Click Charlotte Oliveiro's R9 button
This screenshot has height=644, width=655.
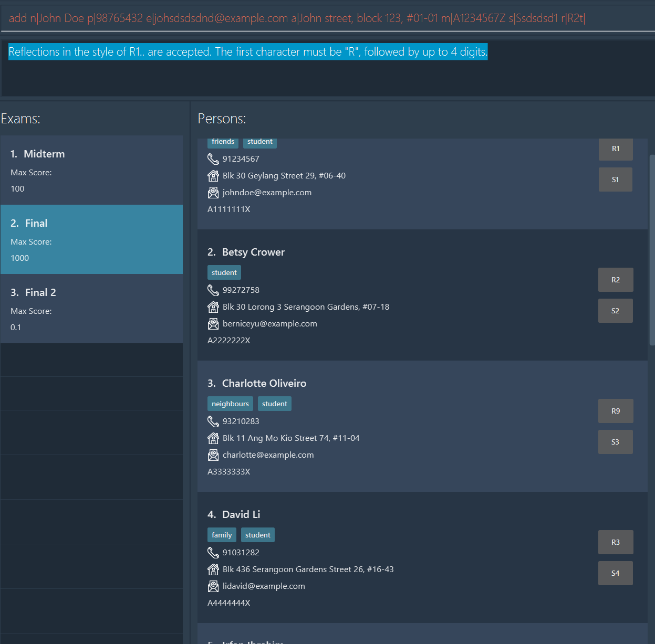pos(616,411)
